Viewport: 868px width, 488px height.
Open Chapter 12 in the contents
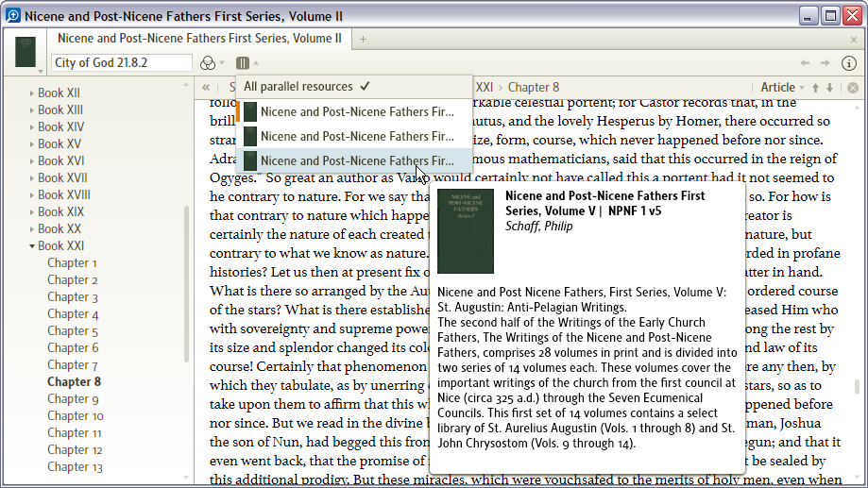coord(75,450)
